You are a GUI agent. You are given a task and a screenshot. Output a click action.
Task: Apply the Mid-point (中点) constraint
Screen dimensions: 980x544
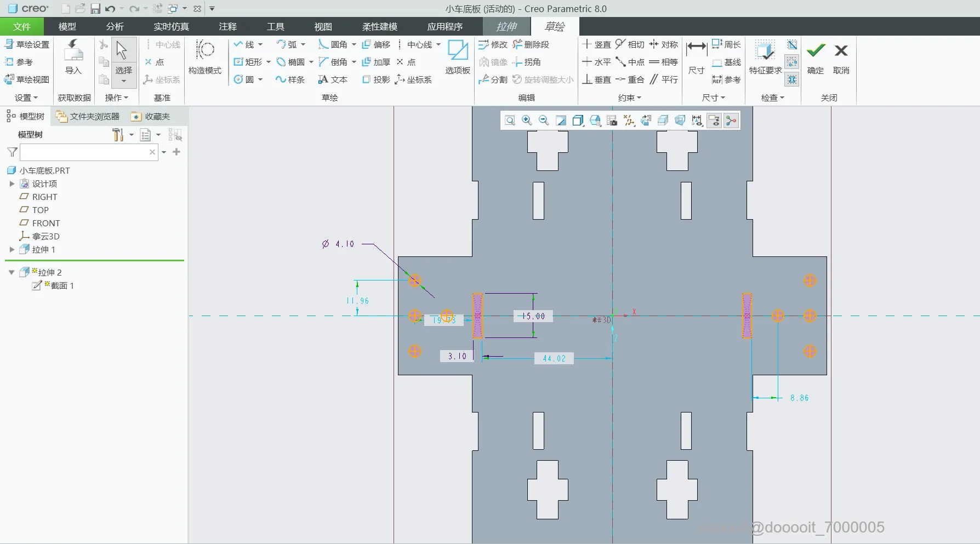(630, 62)
